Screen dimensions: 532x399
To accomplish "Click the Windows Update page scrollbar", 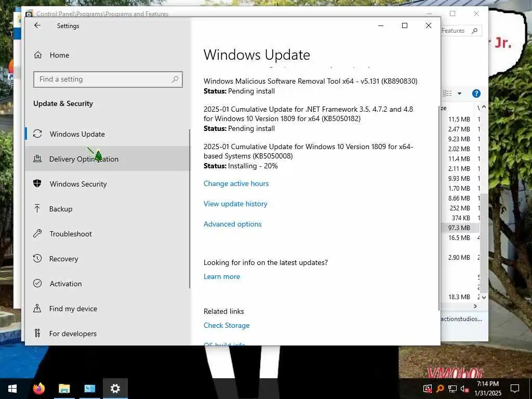I will coord(439,208).
